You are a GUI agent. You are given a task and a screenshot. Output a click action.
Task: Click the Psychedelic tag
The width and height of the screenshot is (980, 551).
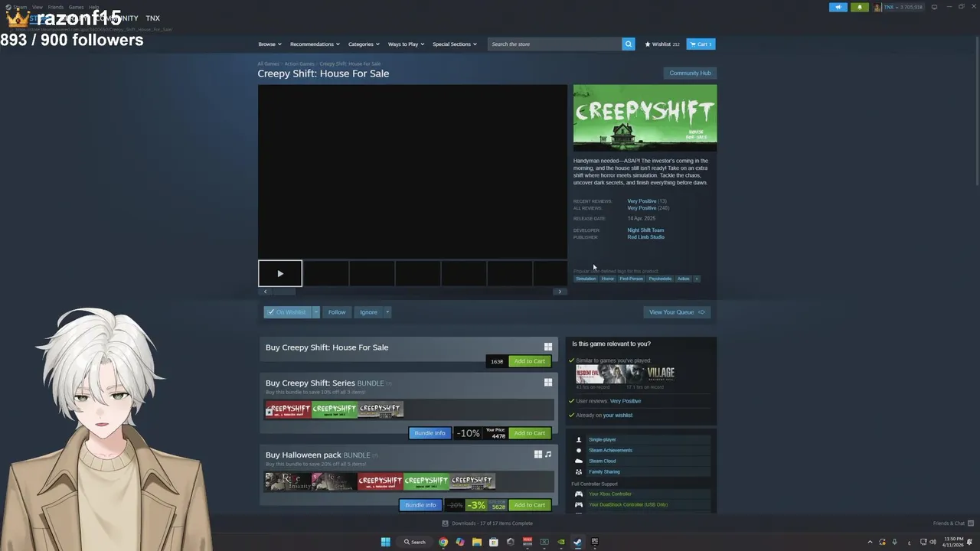click(x=660, y=279)
